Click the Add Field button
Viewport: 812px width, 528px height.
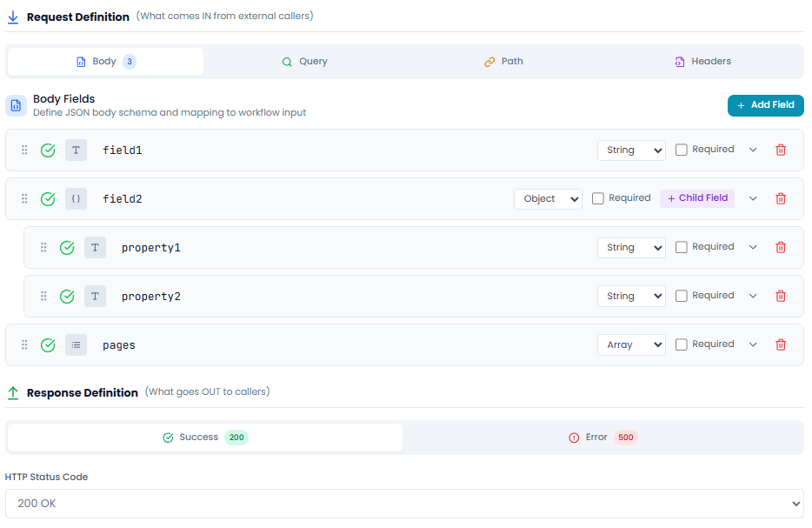coord(765,105)
